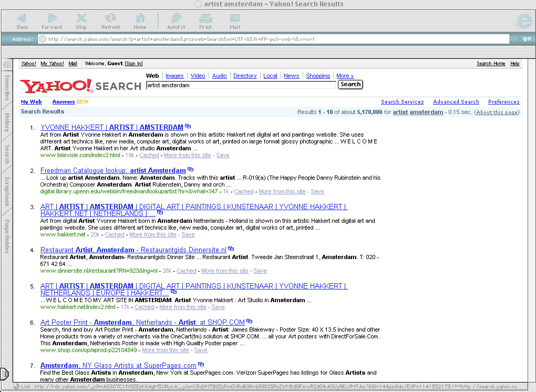Open the History sidebar tab
536x392 pixels.
[6, 122]
